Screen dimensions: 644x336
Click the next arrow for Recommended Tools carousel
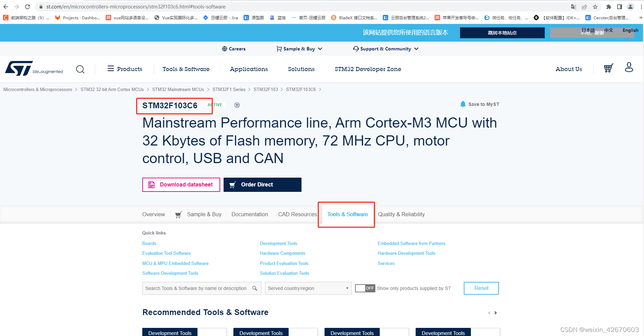496,313
